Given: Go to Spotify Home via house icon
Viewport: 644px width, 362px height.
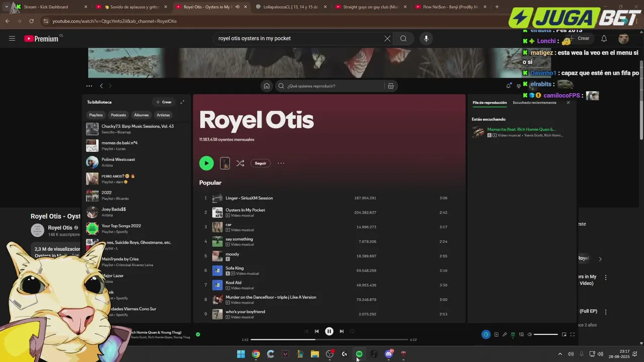Looking at the screenshot, I should click(x=267, y=86).
